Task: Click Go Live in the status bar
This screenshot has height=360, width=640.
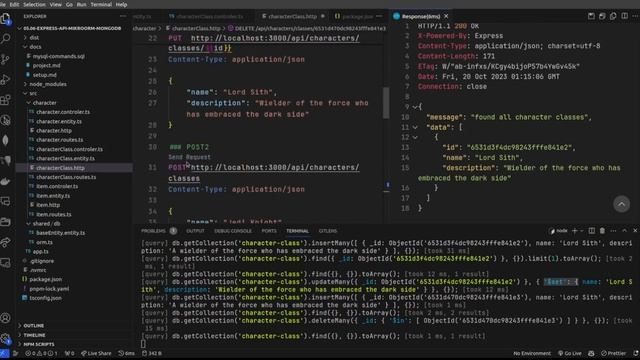Action: click(x=570, y=353)
